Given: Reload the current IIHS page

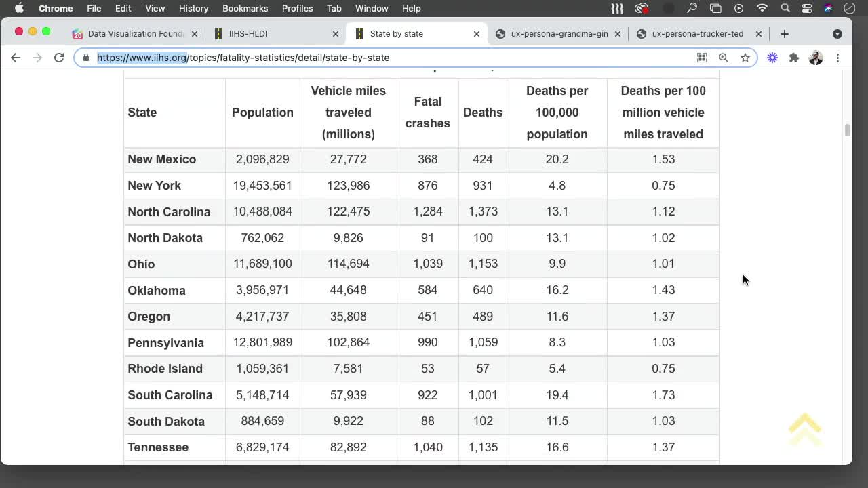Looking at the screenshot, I should coord(59,58).
